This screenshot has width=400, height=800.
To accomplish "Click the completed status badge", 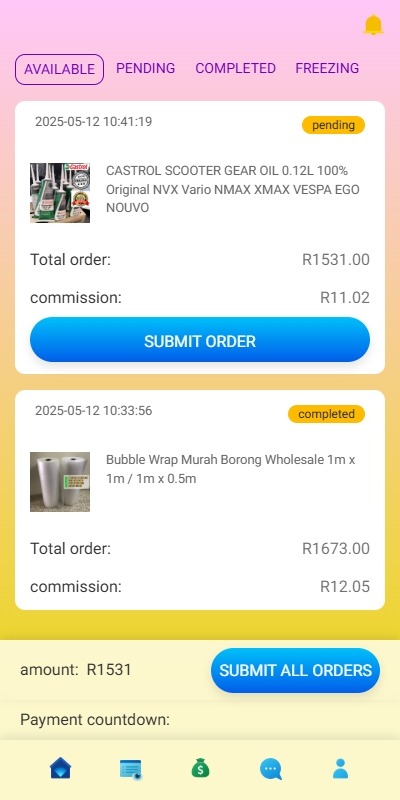I will [326, 414].
